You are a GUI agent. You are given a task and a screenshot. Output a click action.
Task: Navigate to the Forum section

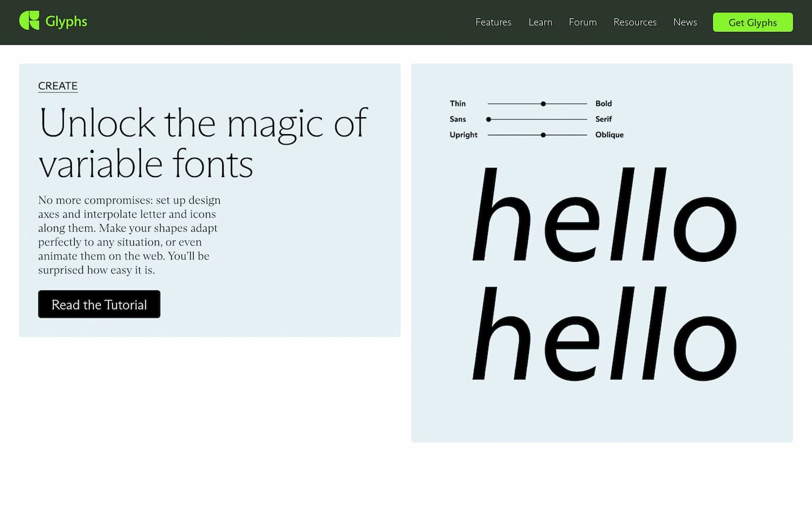(x=582, y=22)
